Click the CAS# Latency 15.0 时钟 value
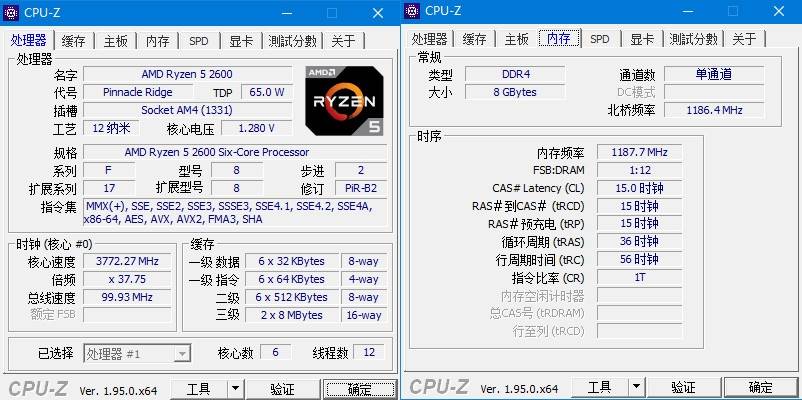 click(639, 188)
